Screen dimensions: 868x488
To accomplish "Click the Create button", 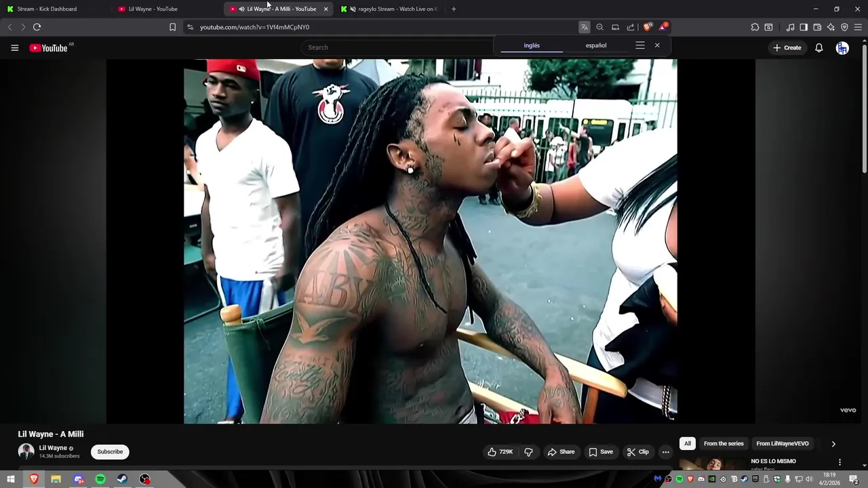I will point(787,47).
